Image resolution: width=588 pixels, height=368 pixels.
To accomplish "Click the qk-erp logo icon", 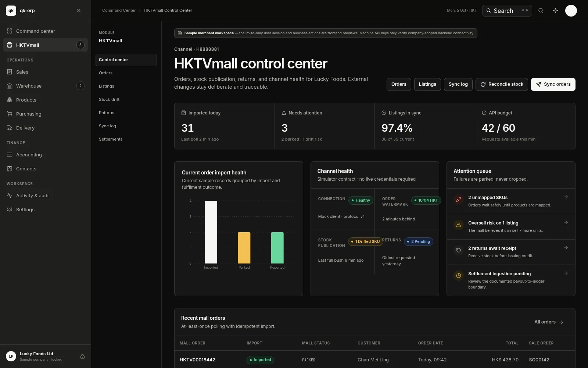I will click(x=11, y=11).
